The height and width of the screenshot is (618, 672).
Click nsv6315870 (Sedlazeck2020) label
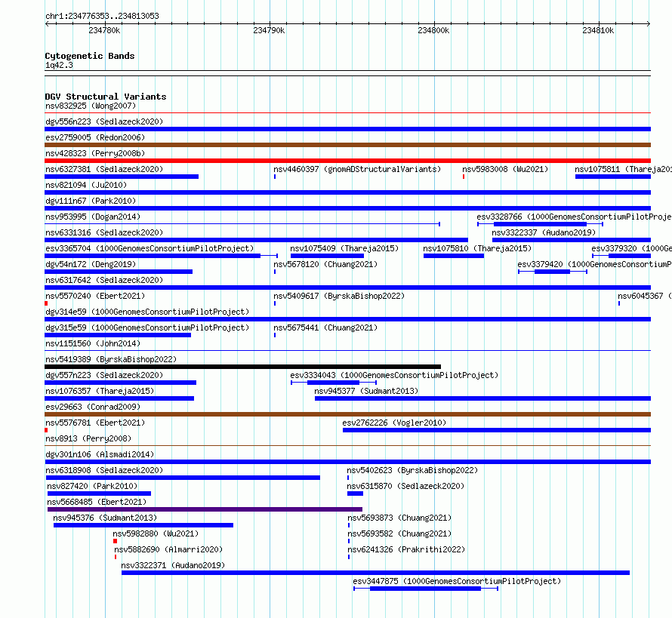tap(405, 486)
